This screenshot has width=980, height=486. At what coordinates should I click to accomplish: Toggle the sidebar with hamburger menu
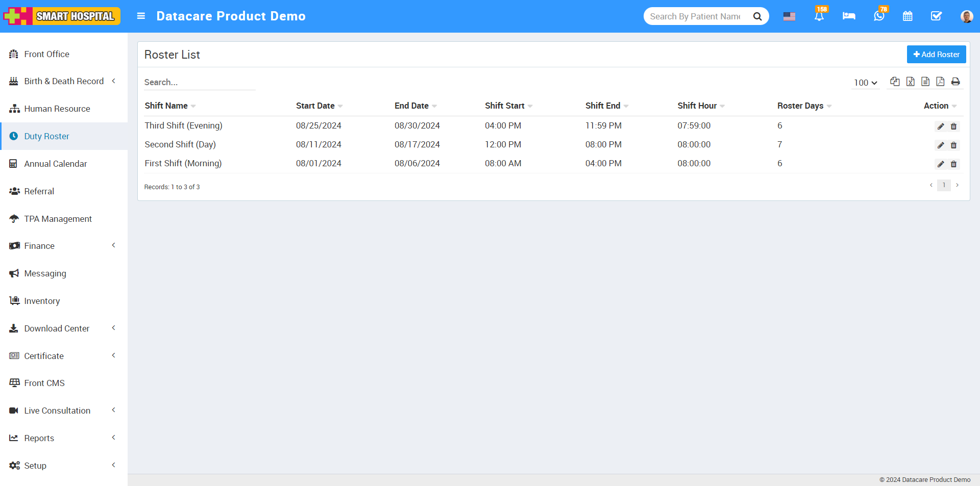point(141,16)
